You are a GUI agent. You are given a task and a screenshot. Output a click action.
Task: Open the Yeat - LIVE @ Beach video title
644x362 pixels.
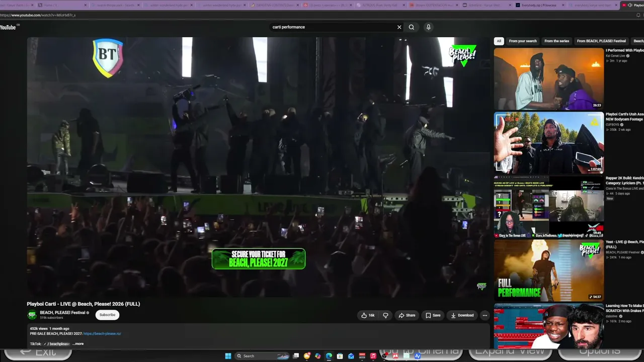click(624, 244)
